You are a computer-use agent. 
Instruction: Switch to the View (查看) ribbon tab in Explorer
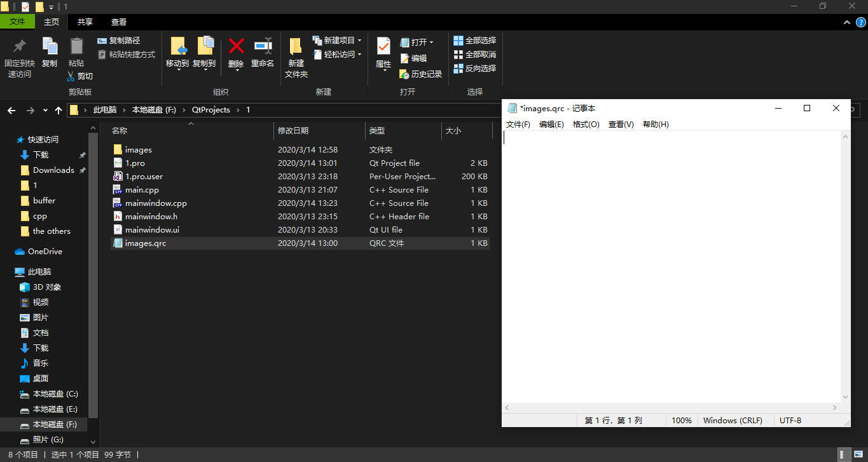119,22
